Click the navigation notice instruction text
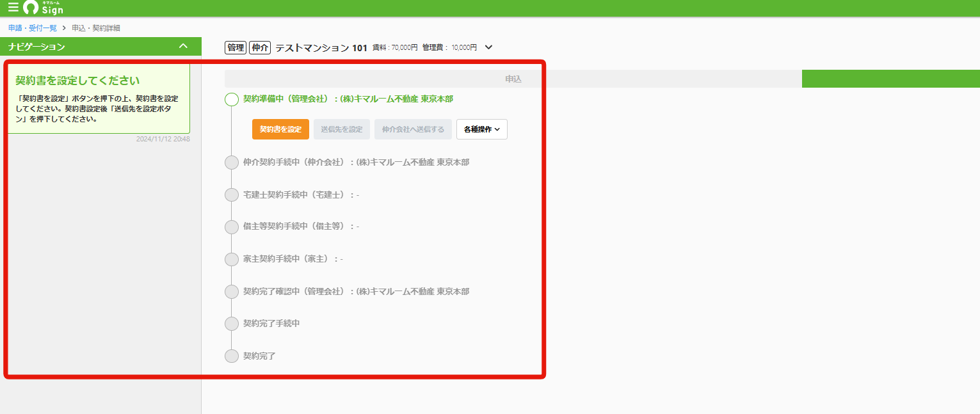 [97, 109]
